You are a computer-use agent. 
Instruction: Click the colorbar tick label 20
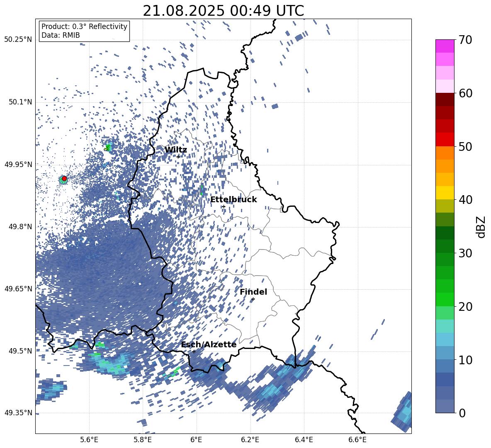465,307
